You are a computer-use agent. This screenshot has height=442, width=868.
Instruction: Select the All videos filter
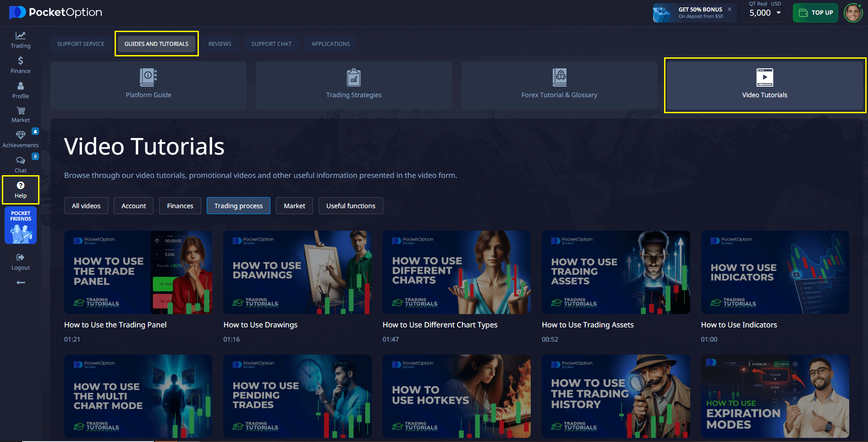[x=86, y=206]
